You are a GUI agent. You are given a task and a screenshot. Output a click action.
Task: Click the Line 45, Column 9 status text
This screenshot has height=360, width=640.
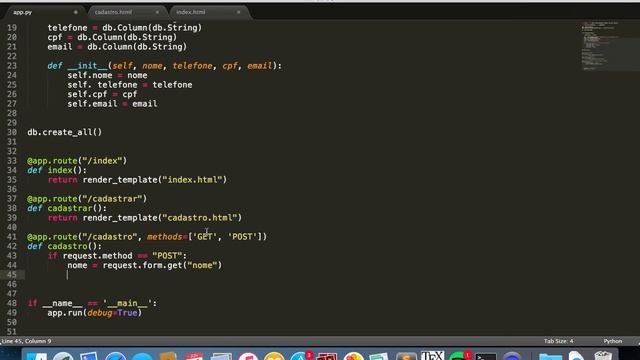click(x=26, y=341)
